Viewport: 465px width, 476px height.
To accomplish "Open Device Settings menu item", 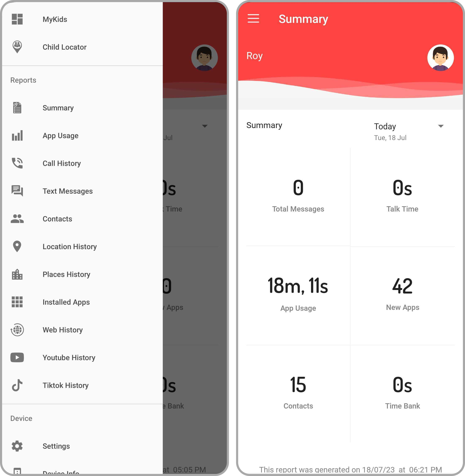I will [56, 446].
